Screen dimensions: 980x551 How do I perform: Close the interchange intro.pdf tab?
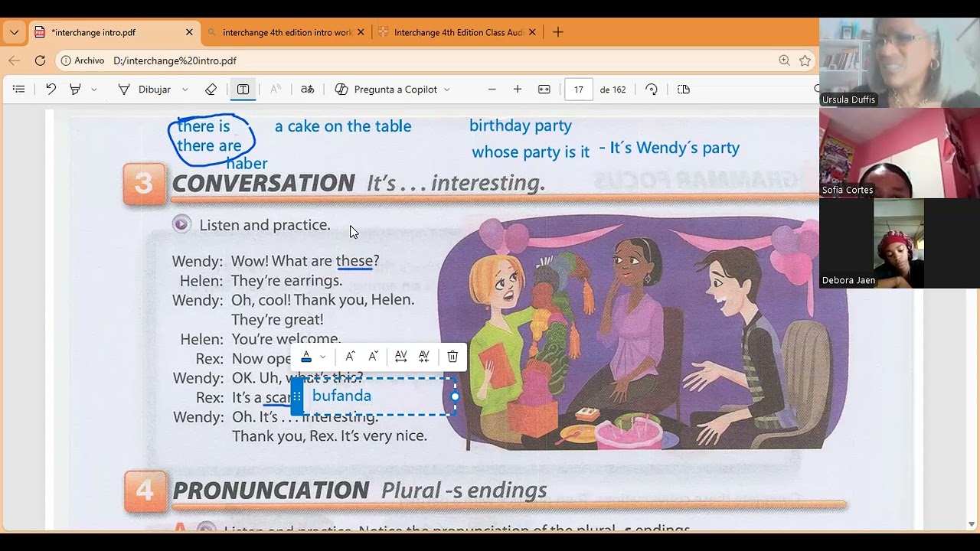coord(189,33)
